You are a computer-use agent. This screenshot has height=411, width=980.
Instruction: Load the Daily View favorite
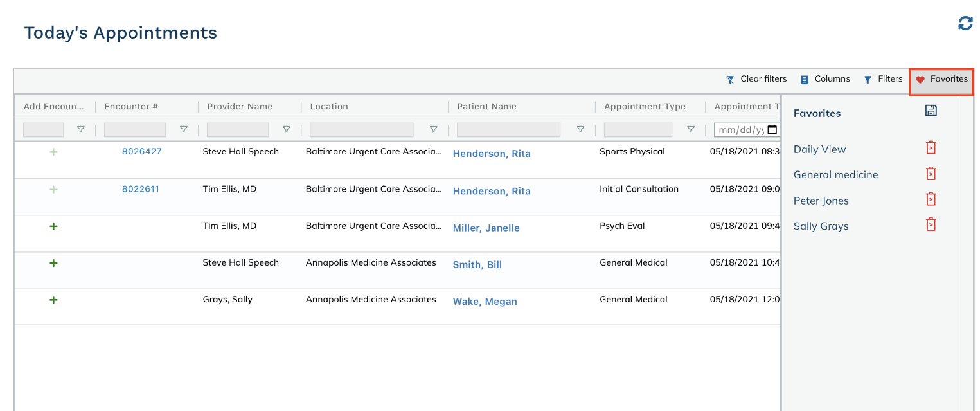click(819, 149)
